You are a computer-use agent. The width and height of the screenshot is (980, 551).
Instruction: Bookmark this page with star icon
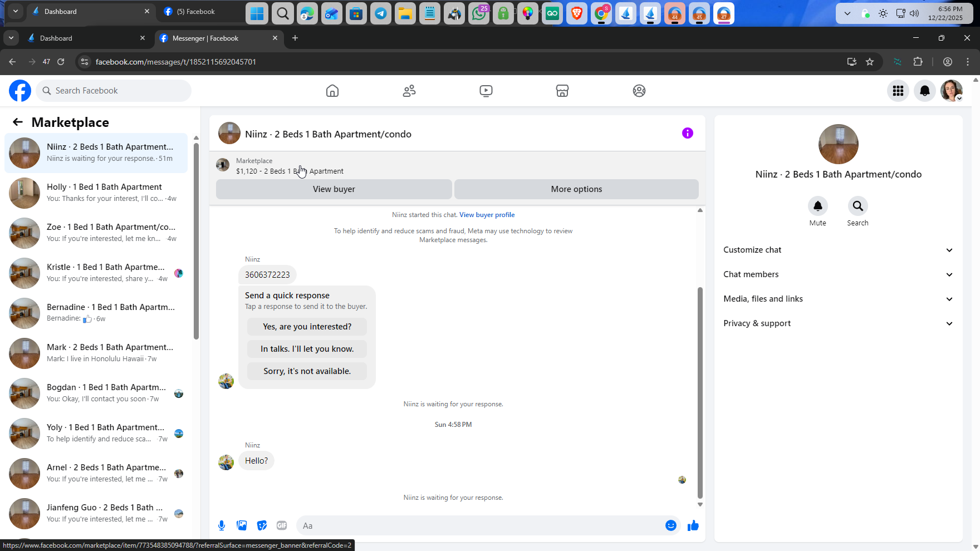(870, 62)
